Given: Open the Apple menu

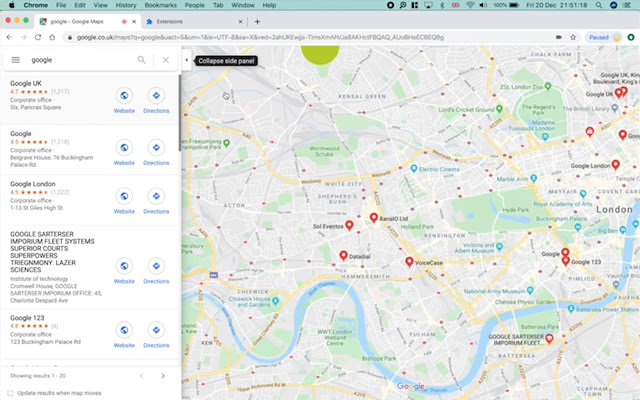Looking at the screenshot, I should [x=11, y=5].
